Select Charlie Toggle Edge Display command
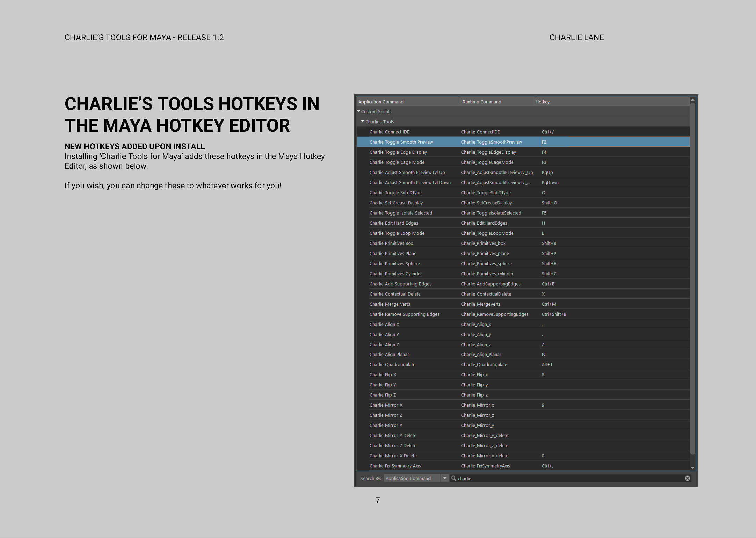756x538 pixels. [x=398, y=152]
